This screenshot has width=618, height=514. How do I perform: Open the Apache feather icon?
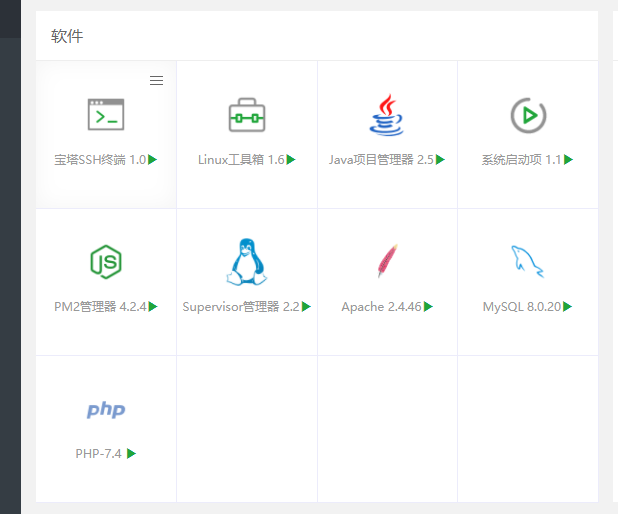[x=387, y=261]
